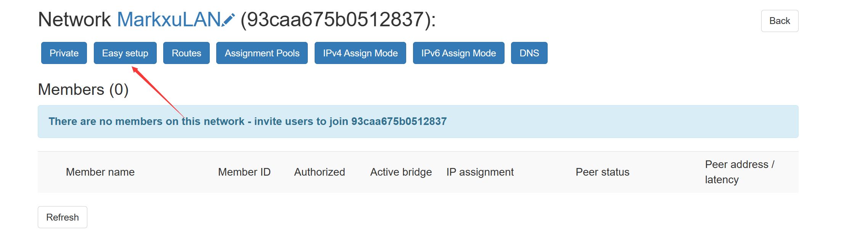Go Back to the networks list
Screen dimensions: 868x240
point(779,21)
